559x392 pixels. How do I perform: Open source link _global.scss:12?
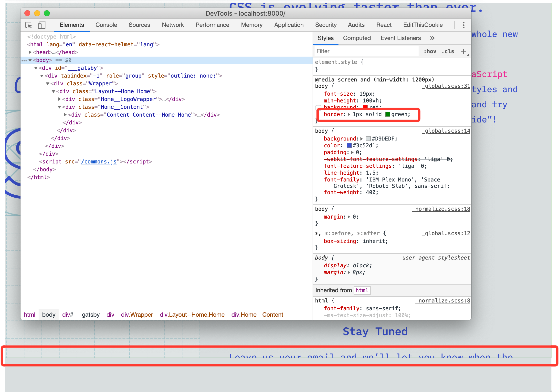coord(446,233)
